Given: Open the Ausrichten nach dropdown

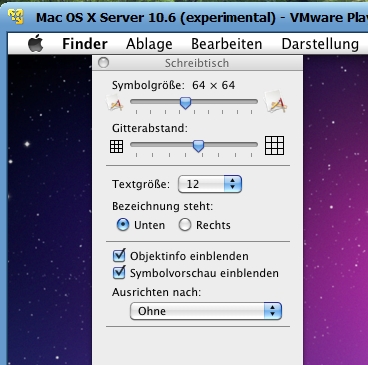Looking at the screenshot, I should click(x=206, y=311).
